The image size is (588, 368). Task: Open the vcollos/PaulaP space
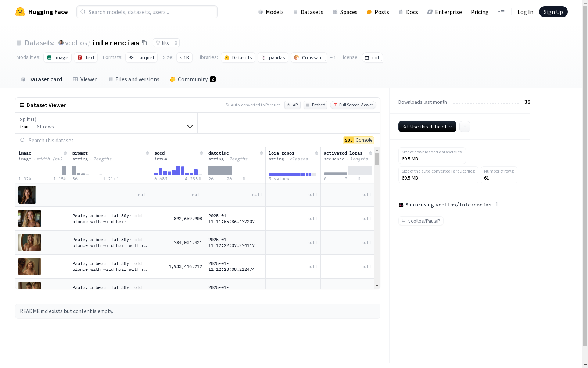421,221
